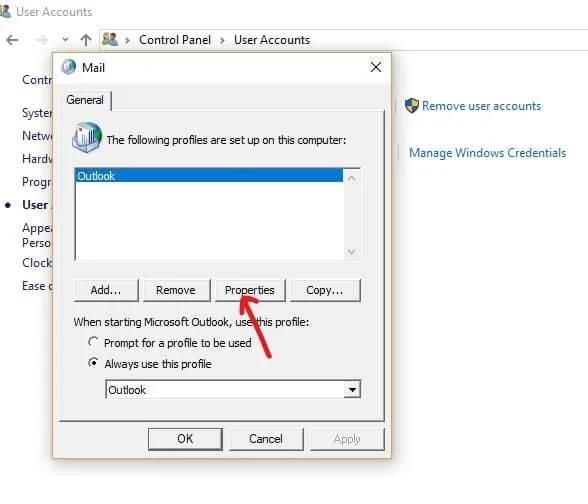Click 'Control Panel' in the breadcrumb
588x504 pixels.
click(x=175, y=40)
